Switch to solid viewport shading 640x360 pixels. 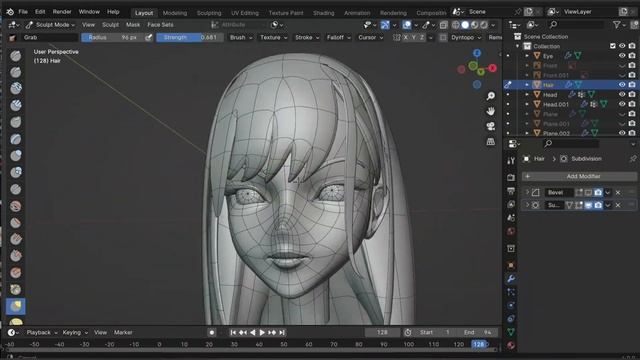[x=465, y=25]
